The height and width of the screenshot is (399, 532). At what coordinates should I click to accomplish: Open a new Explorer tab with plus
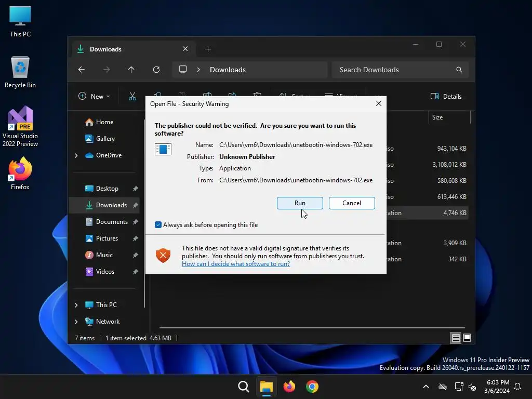click(x=208, y=49)
